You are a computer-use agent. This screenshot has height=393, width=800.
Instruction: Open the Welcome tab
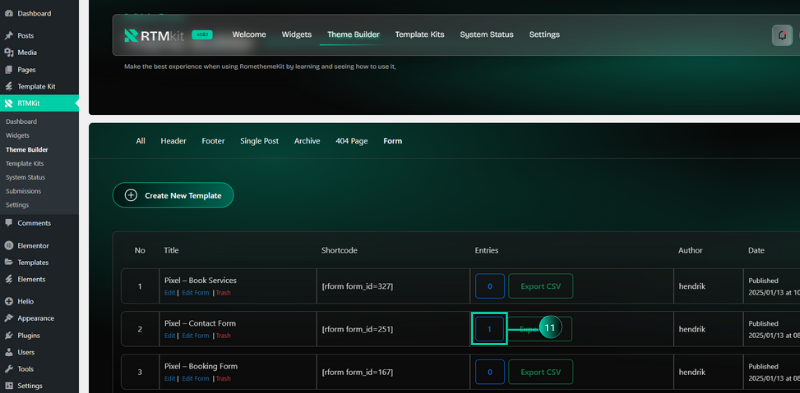249,35
